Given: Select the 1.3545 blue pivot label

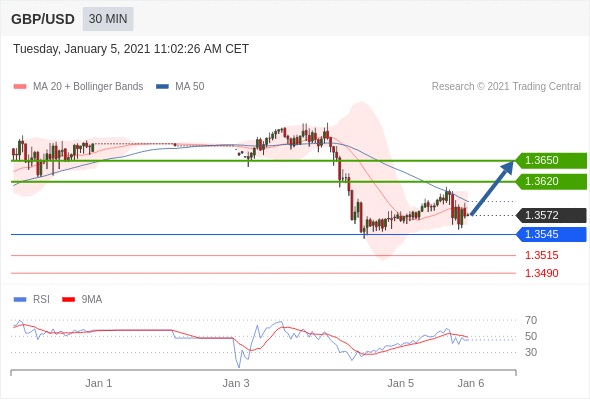Looking at the screenshot, I should (x=551, y=234).
